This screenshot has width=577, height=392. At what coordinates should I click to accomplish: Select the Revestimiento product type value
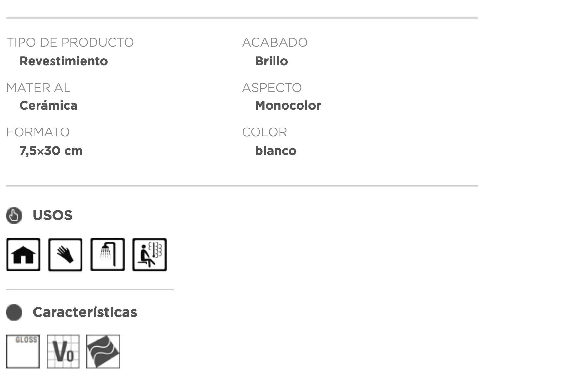tap(64, 61)
